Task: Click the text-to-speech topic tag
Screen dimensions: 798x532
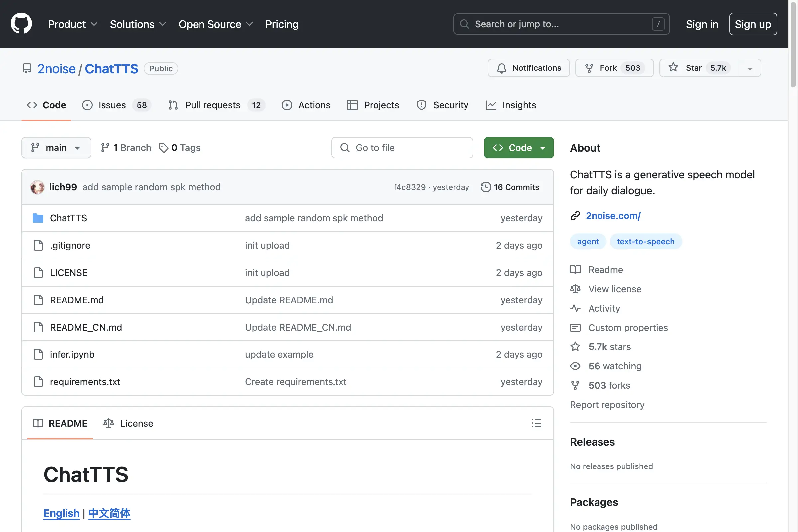Action: (x=645, y=242)
